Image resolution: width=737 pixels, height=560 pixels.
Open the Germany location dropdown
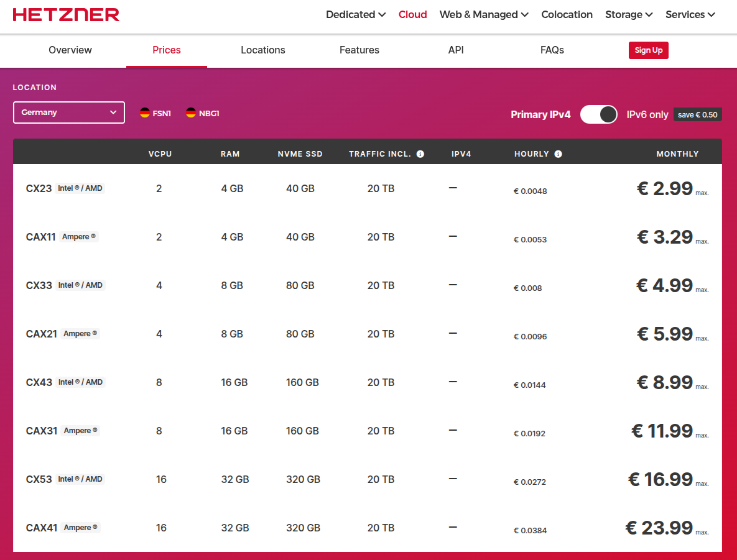pos(68,112)
